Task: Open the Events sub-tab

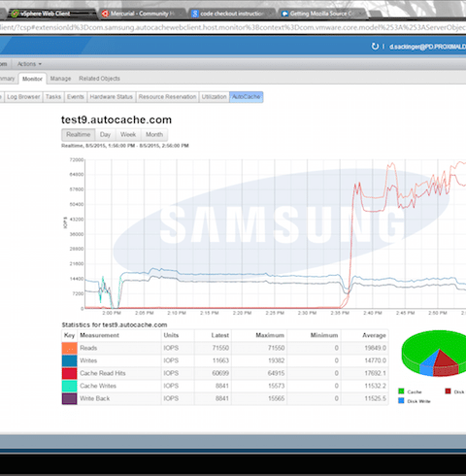Action: click(x=76, y=97)
